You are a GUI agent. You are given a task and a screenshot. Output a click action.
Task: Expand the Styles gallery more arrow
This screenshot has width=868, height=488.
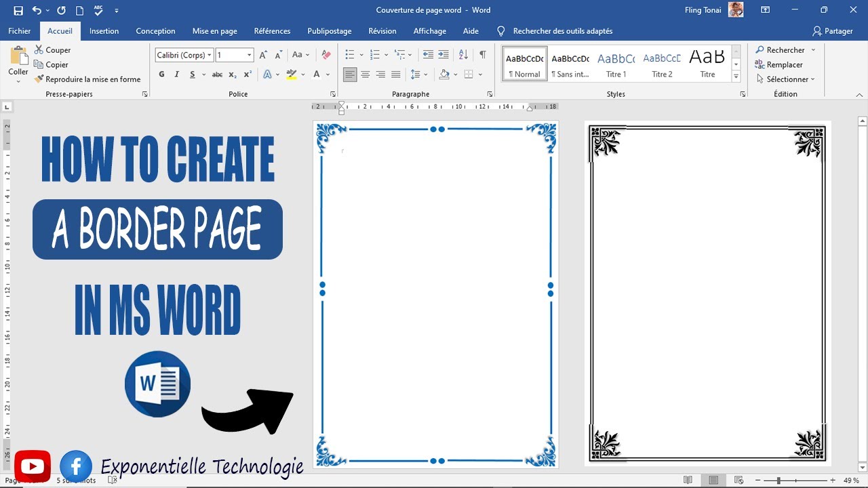pyautogui.click(x=736, y=77)
